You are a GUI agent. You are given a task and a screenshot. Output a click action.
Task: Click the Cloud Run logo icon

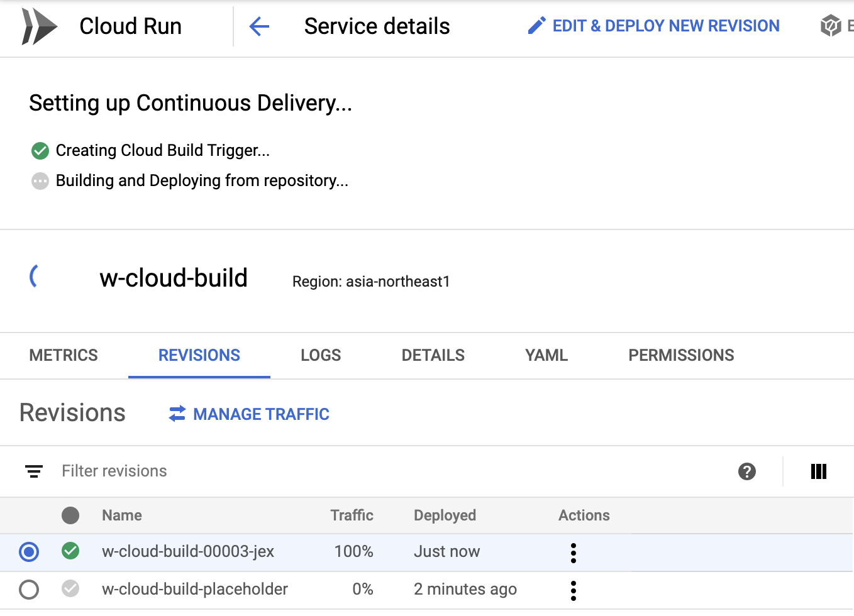click(40, 26)
